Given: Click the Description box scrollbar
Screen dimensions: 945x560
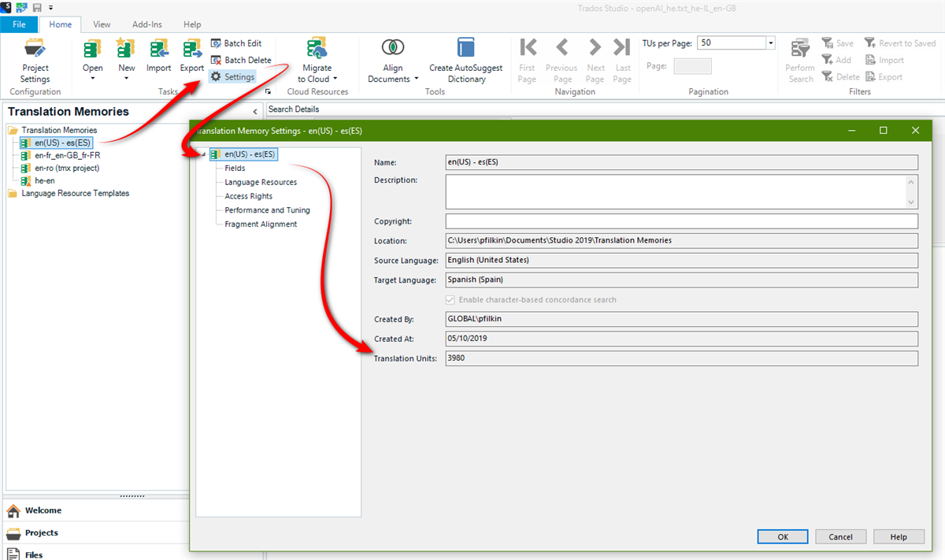Looking at the screenshot, I should pyautogui.click(x=912, y=191).
